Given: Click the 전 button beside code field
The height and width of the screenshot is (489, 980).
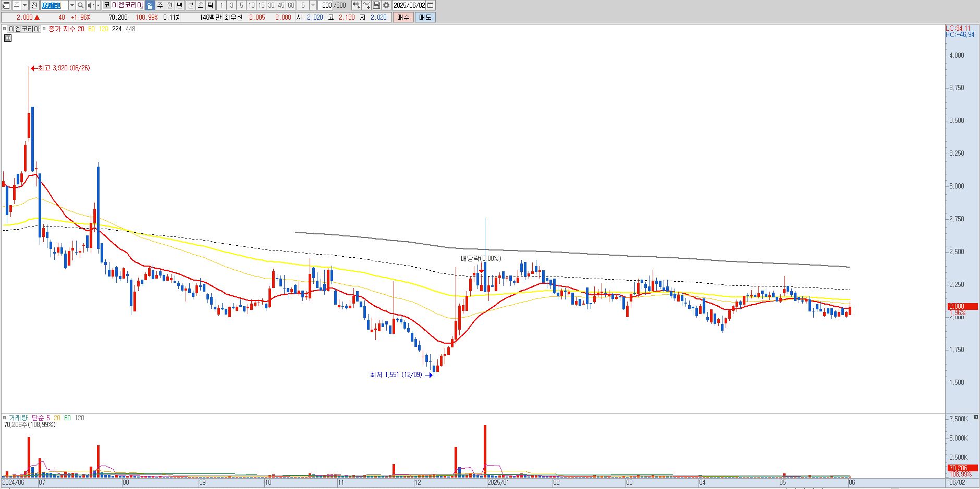Looking at the screenshot, I should point(34,5).
